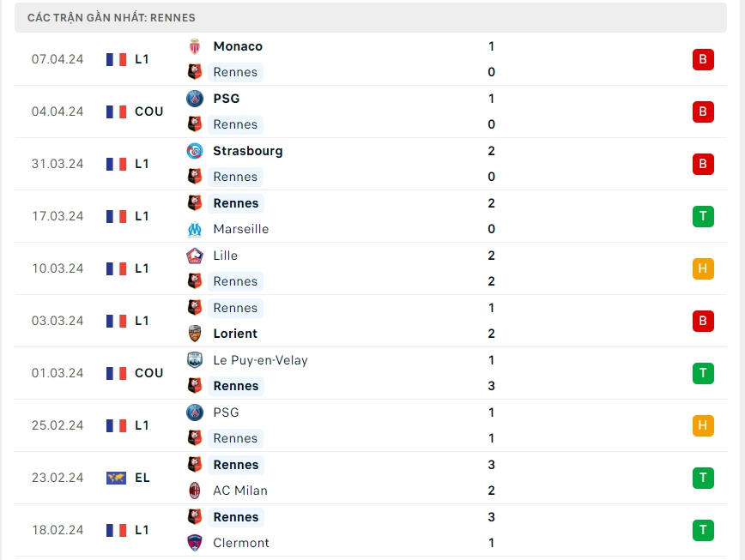Click the Marseille club crest icon
The image size is (745, 560).
click(195, 229)
